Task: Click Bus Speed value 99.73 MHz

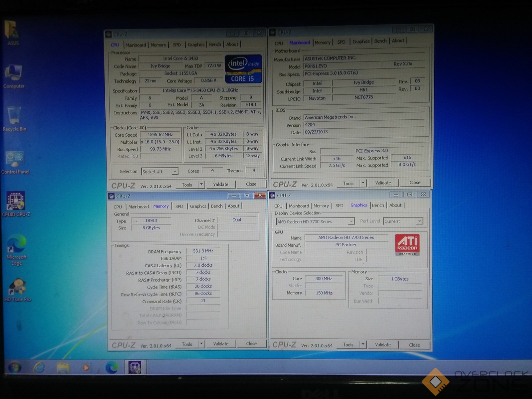Action: [160, 149]
